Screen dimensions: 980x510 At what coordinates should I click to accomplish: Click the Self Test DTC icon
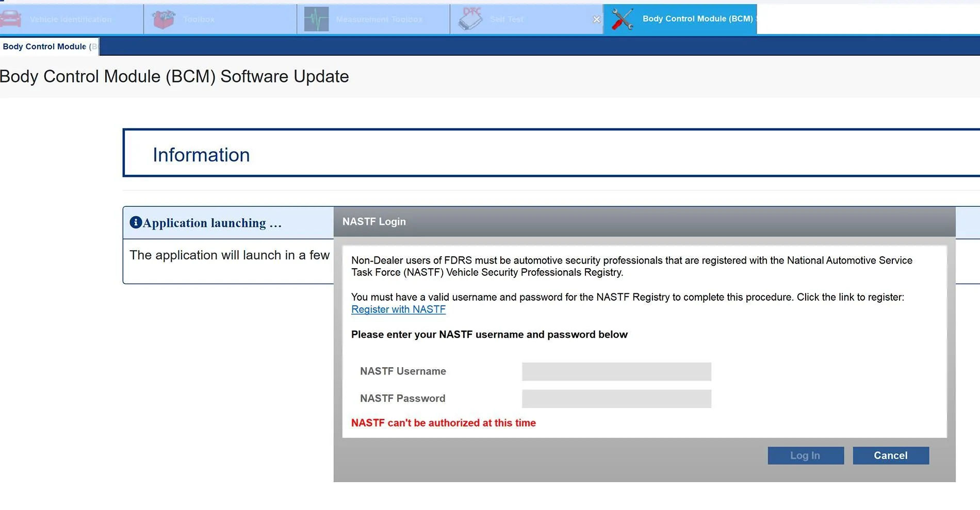470,19
